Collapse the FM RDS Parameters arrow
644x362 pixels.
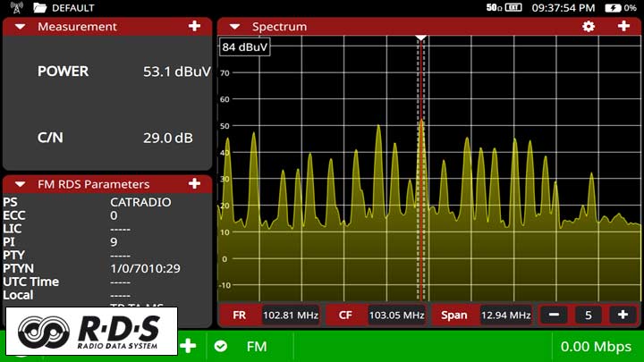[20, 184]
